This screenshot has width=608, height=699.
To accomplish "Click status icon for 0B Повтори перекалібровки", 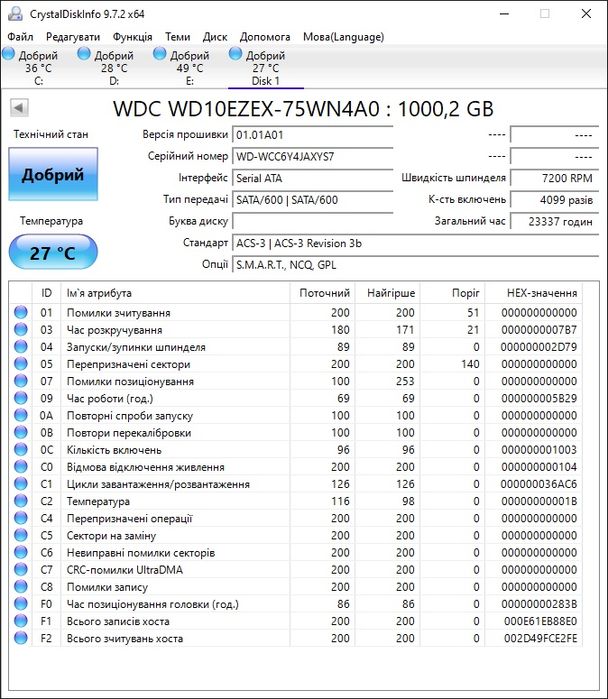I will pos(21,432).
